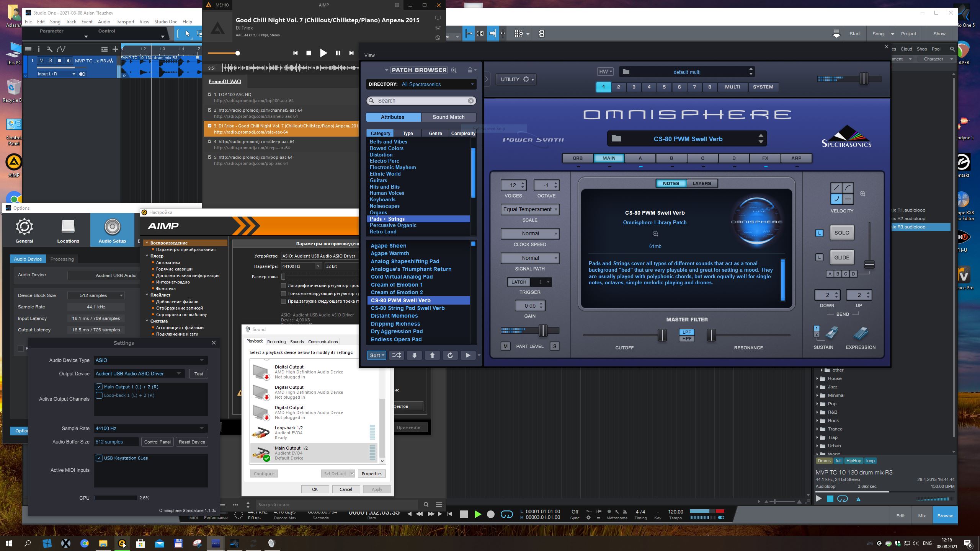Click Omnisphere patch browser zoom icon

coord(454,70)
